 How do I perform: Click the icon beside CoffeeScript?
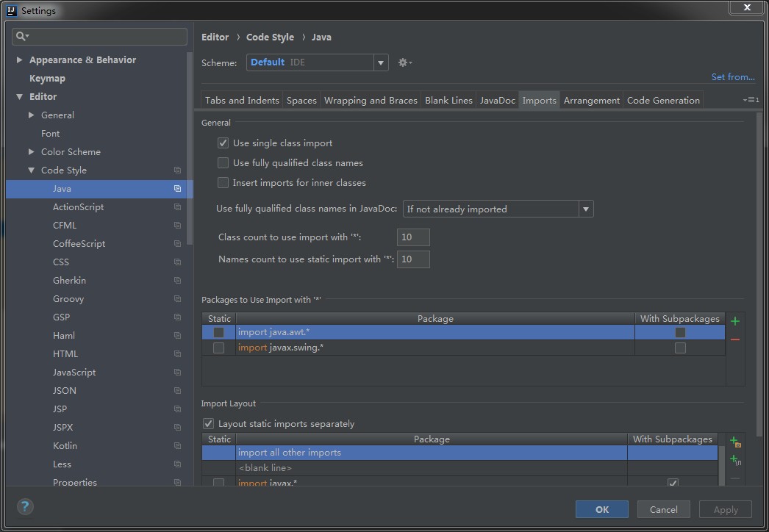coord(177,244)
